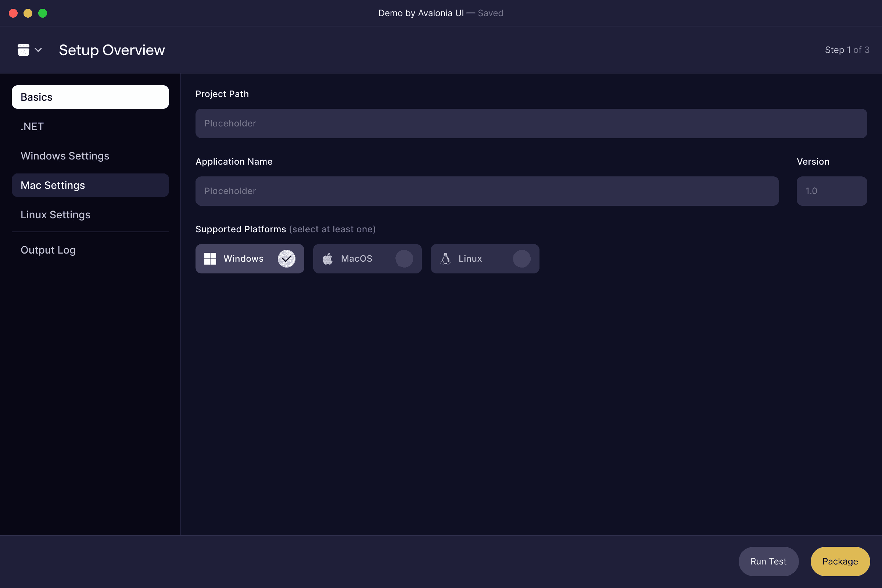882x588 pixels.
Task: Click the Version number field
Action: coord(831,191)
